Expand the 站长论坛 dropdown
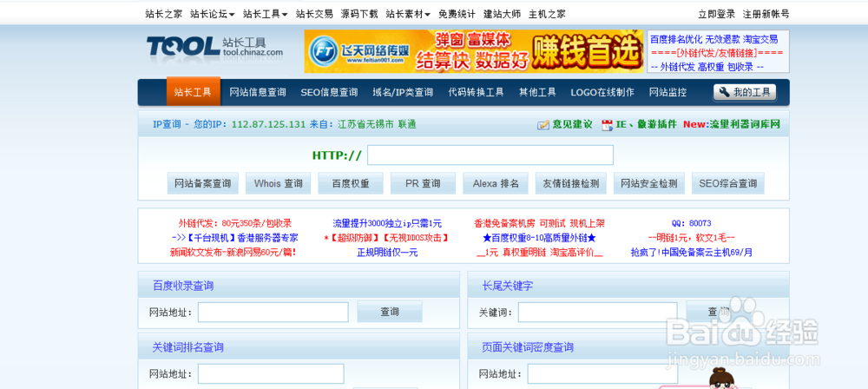868x389 pixels. pos(213,15)
